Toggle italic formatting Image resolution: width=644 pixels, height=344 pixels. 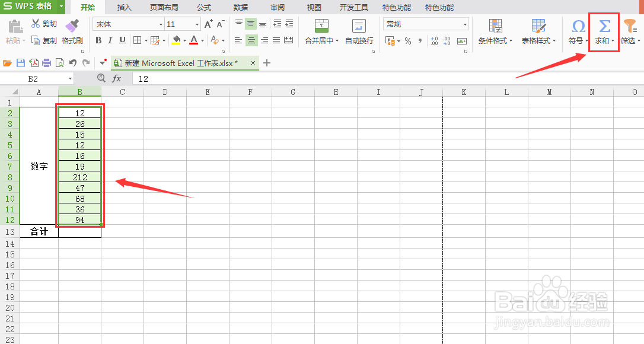point(110,40)
